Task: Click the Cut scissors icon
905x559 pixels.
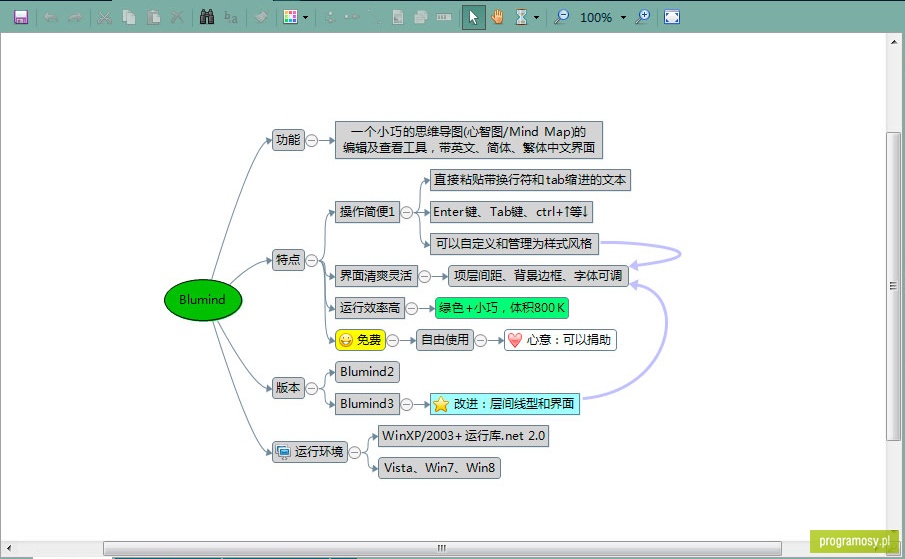Action: pyautogui.click(x=104, y=17)
